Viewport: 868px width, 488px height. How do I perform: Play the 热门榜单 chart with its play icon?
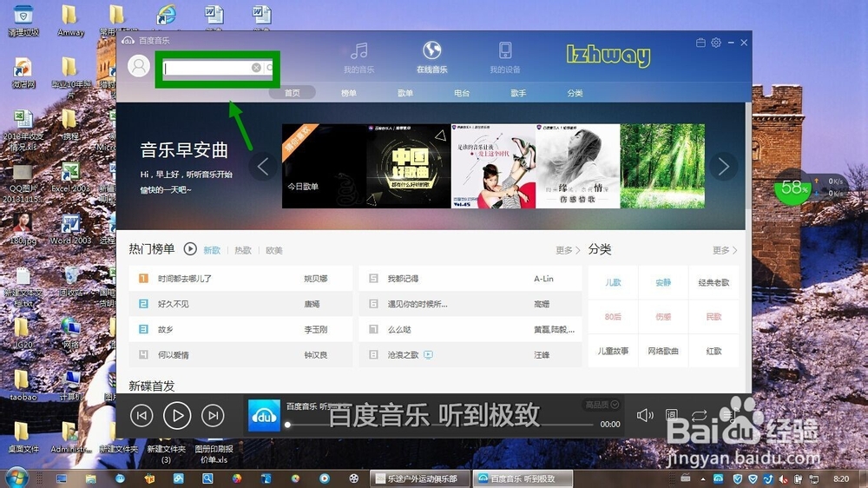click(190, 249)
